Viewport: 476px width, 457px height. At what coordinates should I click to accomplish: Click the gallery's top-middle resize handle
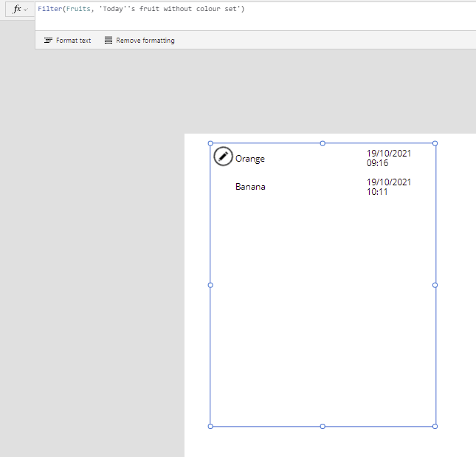[322, 143]
